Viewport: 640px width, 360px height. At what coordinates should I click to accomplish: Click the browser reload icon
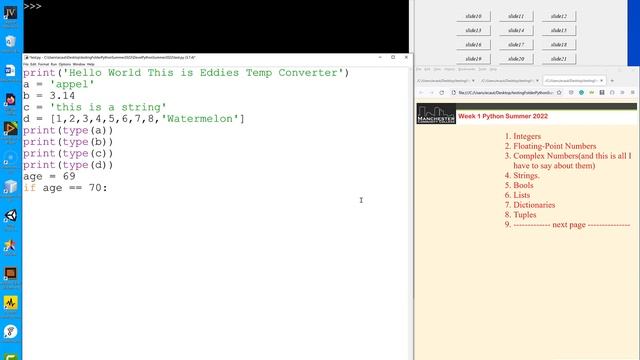click(x=442, y=93)
